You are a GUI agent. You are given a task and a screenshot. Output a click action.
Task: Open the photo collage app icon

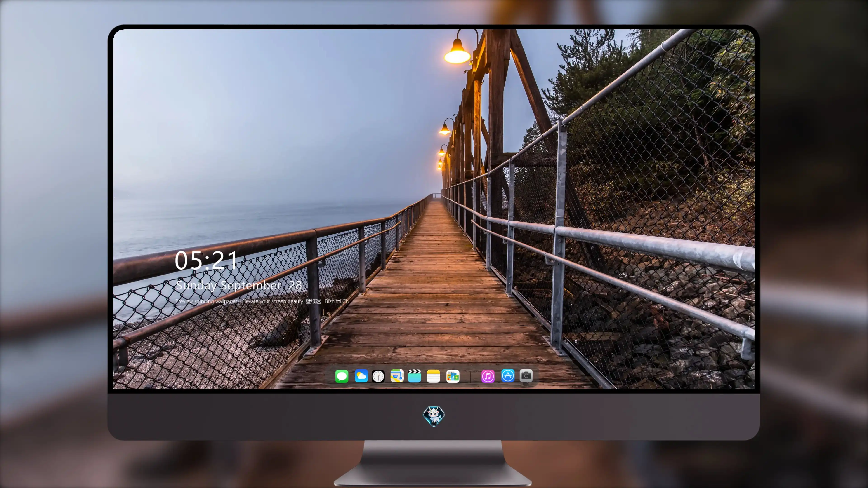coord(453,376)
